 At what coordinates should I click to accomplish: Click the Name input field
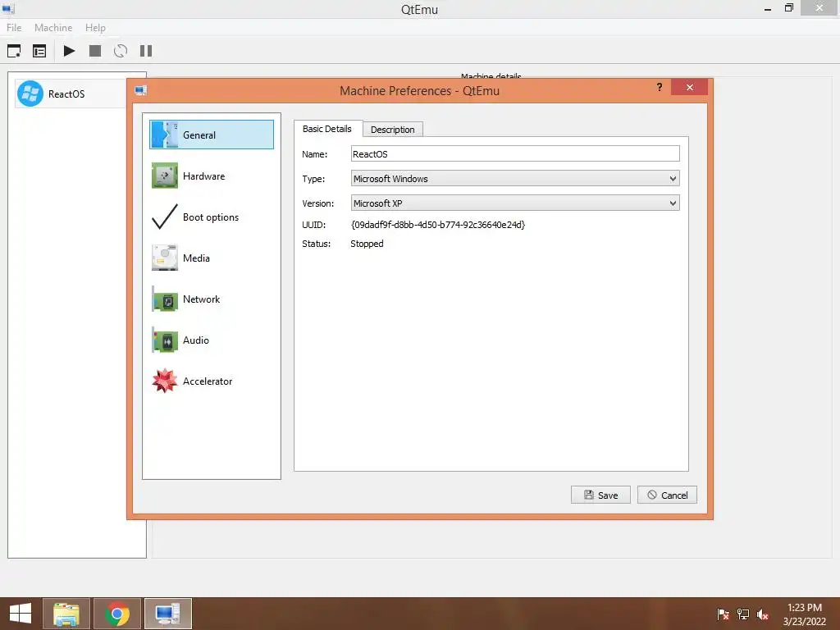point(515,153)
